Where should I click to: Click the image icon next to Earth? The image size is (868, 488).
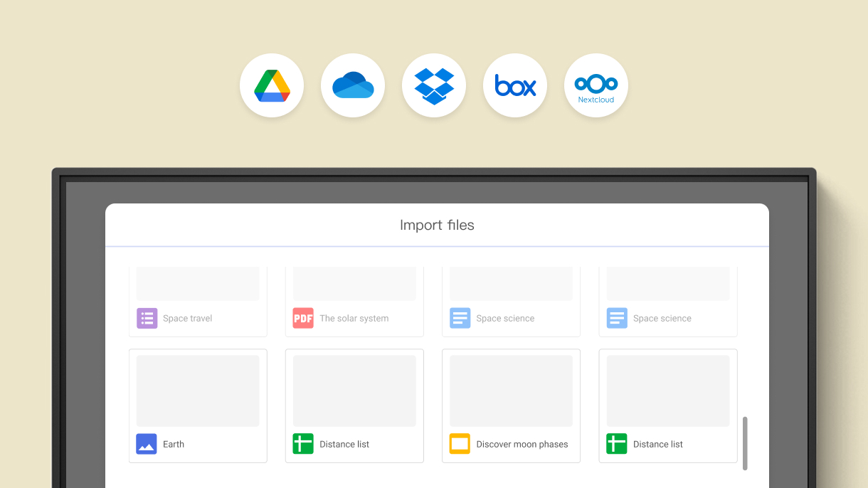click(x=147, y=444)
